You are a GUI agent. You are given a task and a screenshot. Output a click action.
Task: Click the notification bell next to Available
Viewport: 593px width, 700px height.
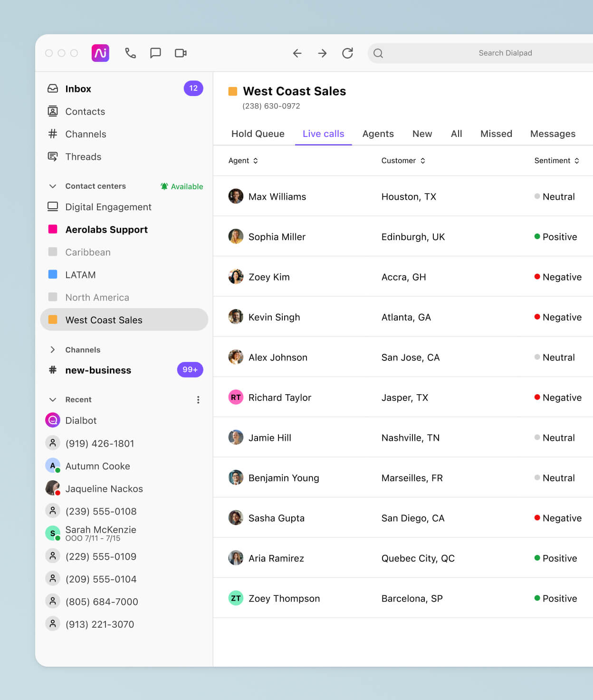pyautogui.click(x=163, y=186)
